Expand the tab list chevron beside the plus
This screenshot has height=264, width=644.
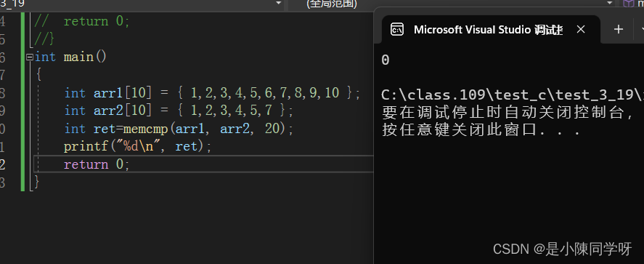coord(642,30)
